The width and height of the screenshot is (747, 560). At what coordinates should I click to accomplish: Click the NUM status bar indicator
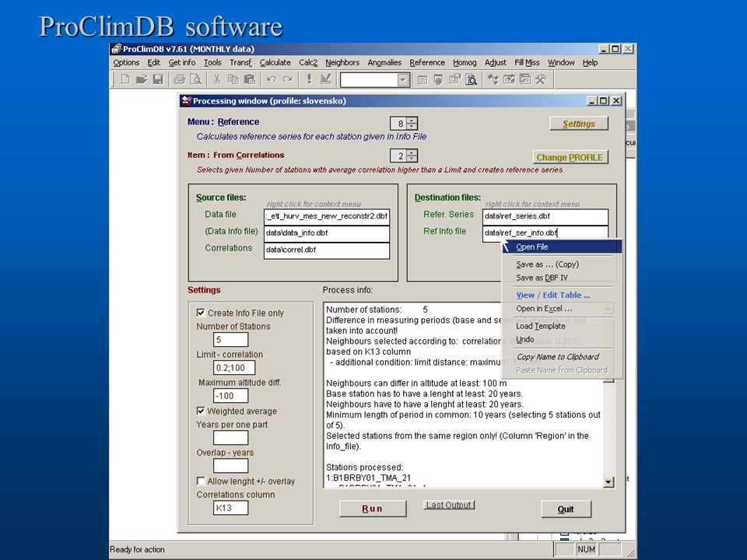(x=586, y=549)
